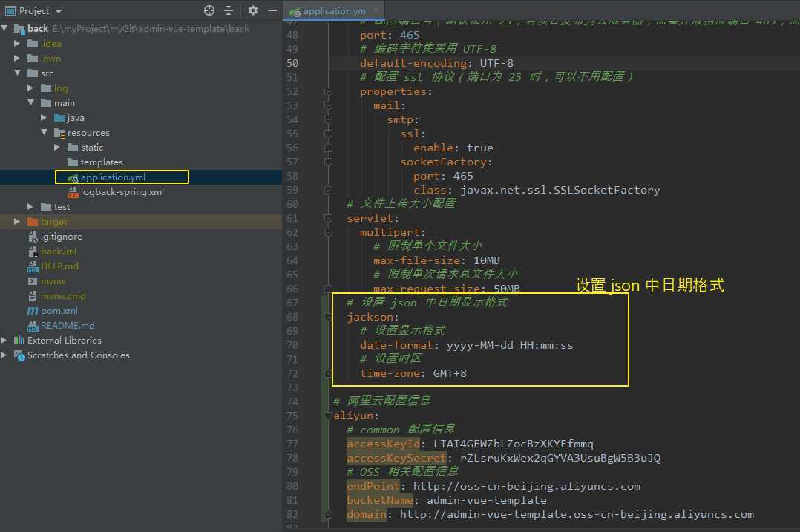Fold the mail block at line 53
This screenshot has height=532, width=800.
(328, 105)
